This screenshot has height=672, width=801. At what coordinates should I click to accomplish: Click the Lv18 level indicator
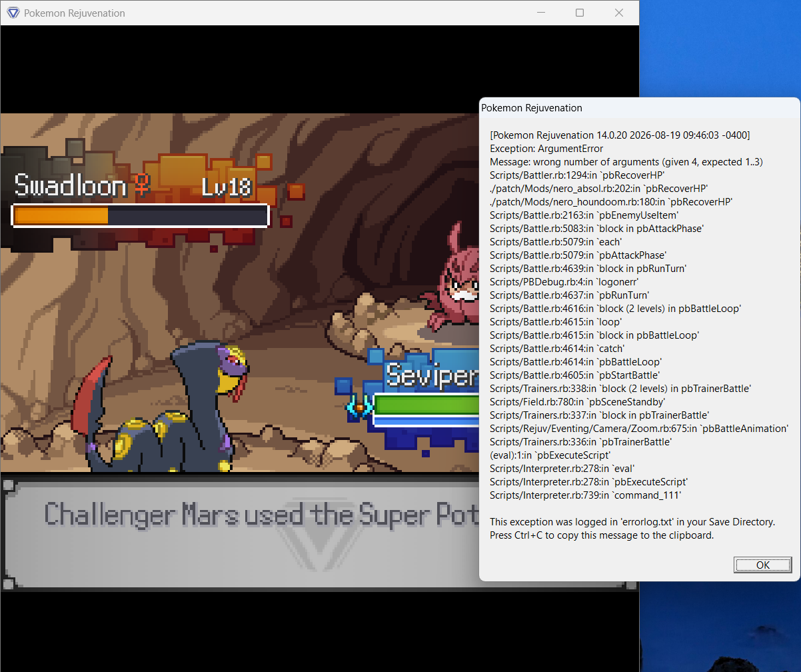point(226,187)
